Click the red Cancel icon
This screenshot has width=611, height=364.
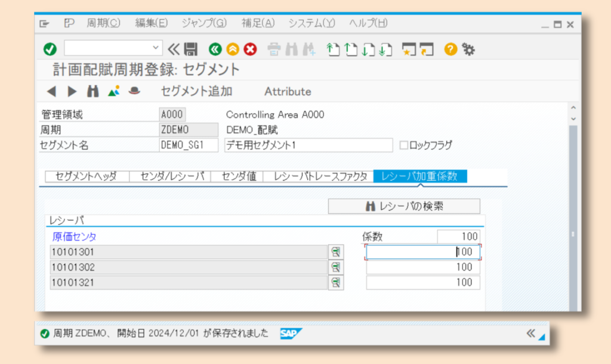pyautogui.click(x=250, y=49)
